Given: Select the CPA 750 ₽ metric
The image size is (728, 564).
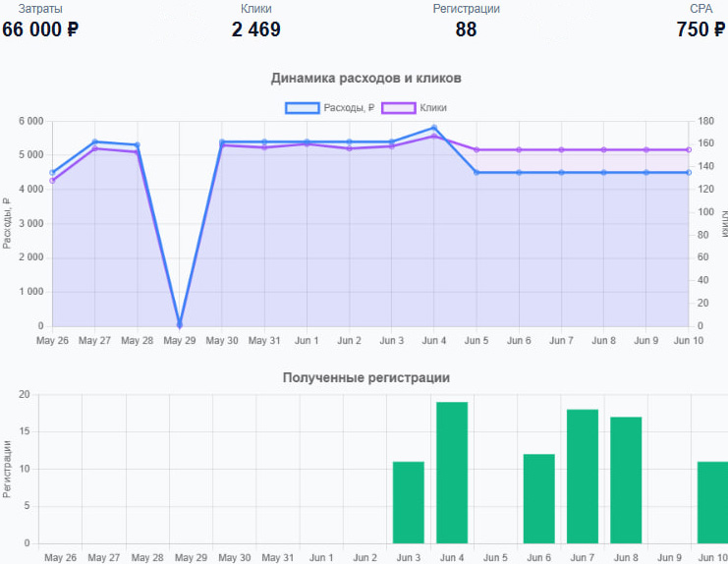Looking at the screenshot, I should tap(700, 28).
